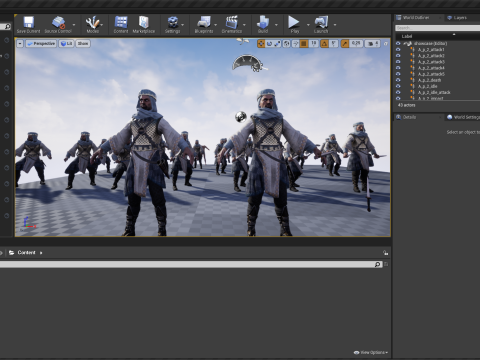Hide the A_p_2_attack1 actor via eye icon
Viewport: 480px width, 360px height.
point(398,49)
